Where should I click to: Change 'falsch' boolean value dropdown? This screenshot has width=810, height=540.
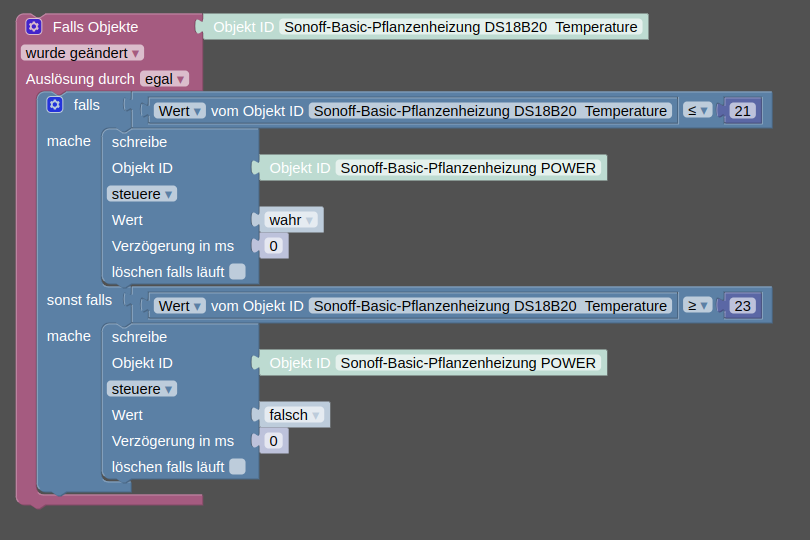295,415
